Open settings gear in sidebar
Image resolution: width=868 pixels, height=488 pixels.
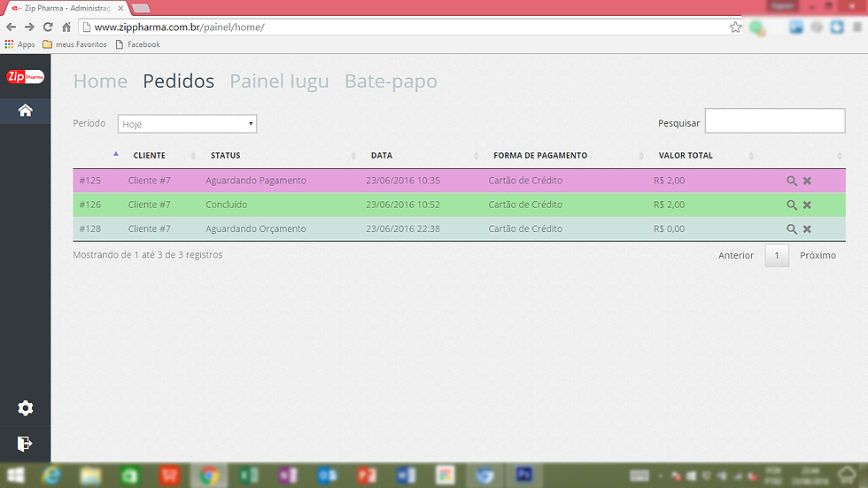pos(25,408)
